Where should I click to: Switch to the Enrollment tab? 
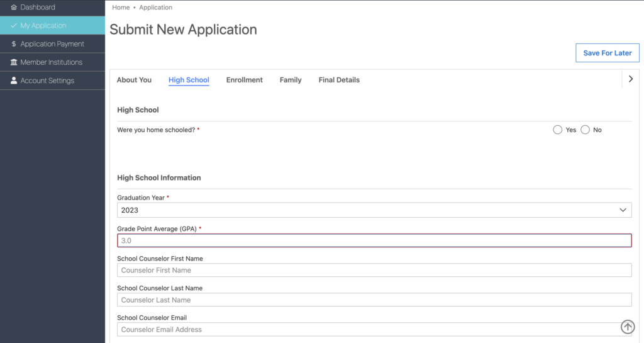[244, 80]
